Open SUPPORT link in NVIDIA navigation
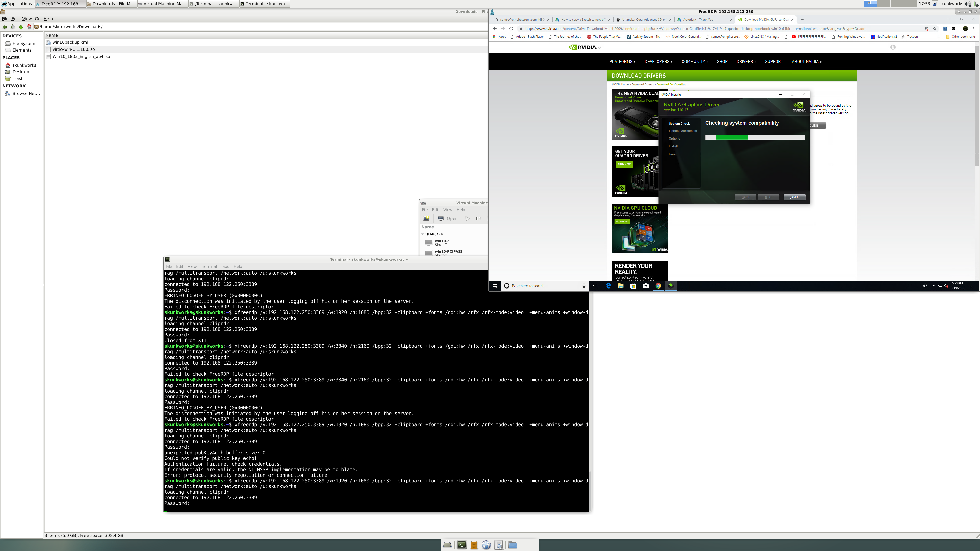The width and height of the screenshot is (980, 551). tap(774, 61)
